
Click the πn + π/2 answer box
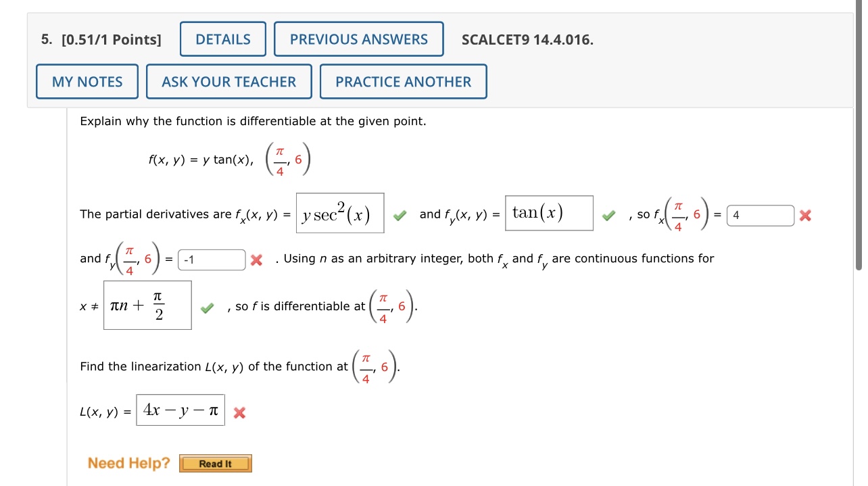(x=147, y=305)
